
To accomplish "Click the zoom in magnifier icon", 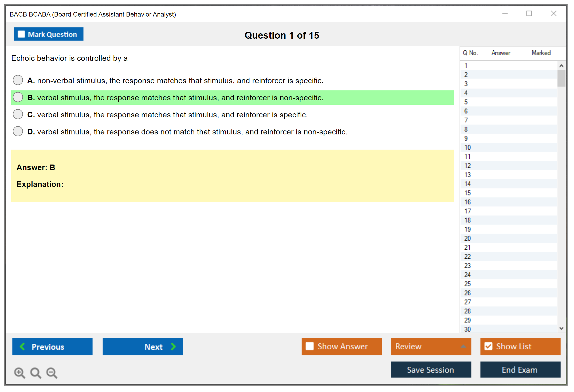I will (x=19, y=373).
